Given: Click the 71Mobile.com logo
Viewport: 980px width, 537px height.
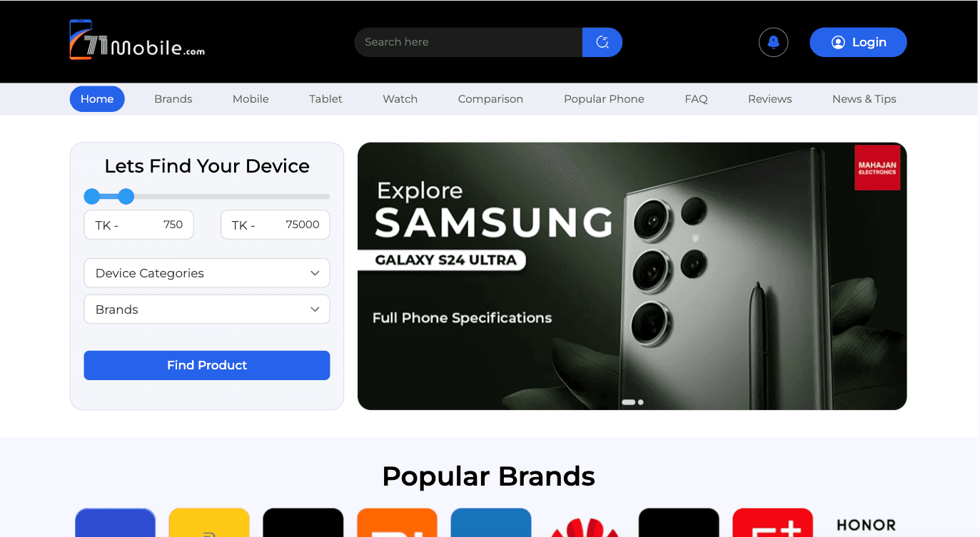Looking at the screenshot, I should click(x=137, y=41).
